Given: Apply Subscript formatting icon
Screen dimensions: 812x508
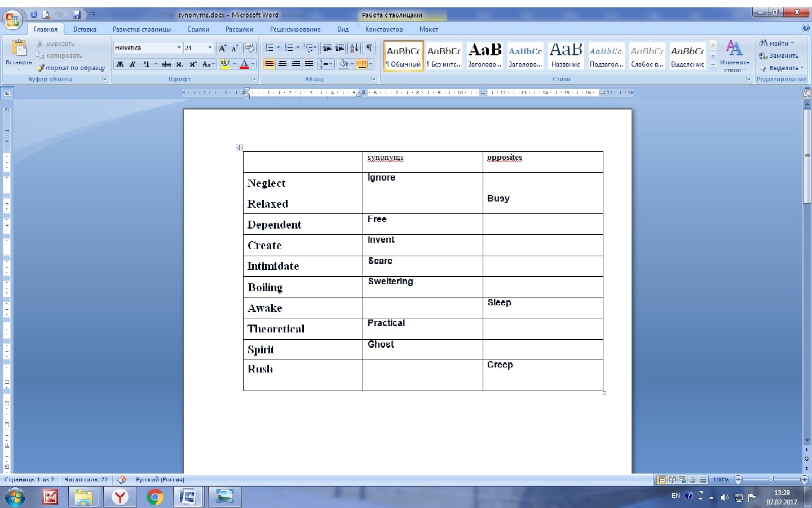Looking at the screenshot, I should click(179, 64).
